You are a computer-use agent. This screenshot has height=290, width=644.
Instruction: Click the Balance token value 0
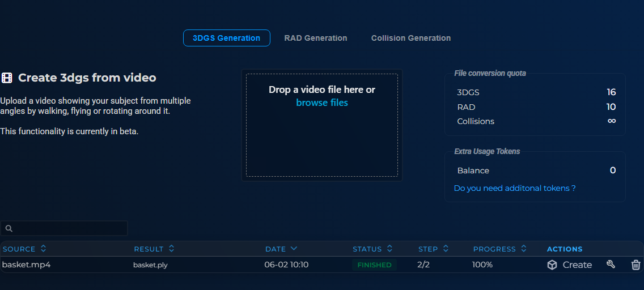pos(613,170)
